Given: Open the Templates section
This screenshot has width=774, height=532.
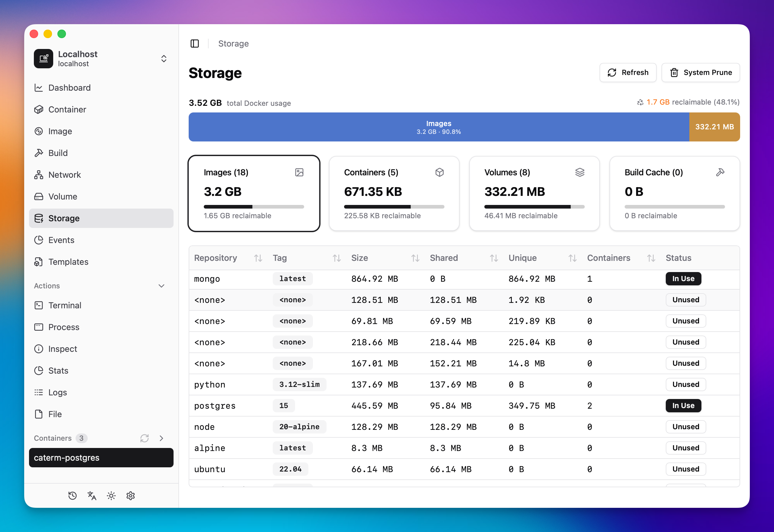Looking at the screenshot, I should click(68, 262).
